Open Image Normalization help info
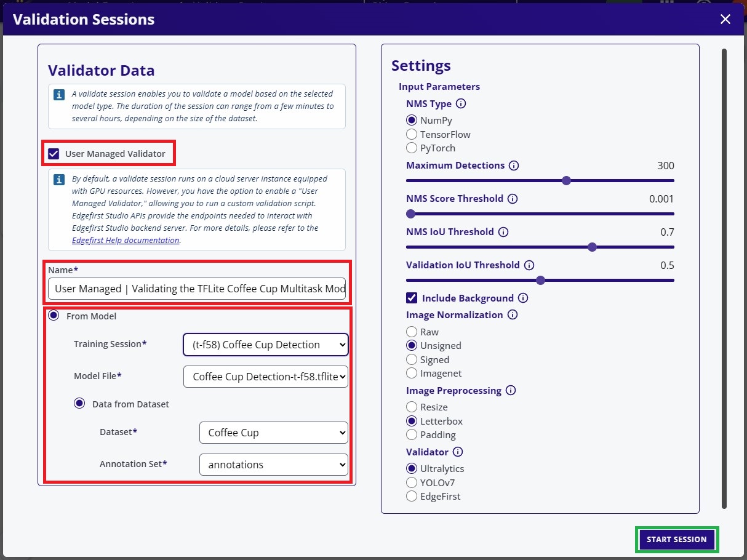Viewport: 747px width, 560px height. [512, 315]
